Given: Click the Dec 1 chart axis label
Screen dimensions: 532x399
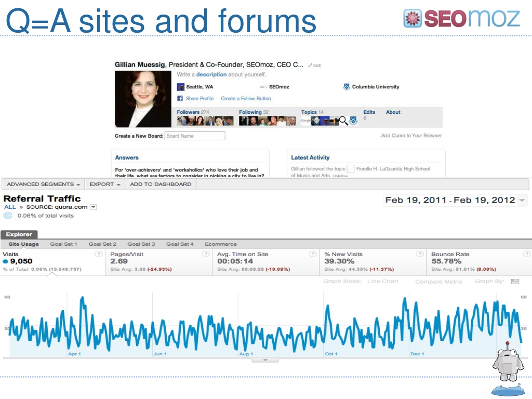Looking at the screenshot, I should pyautogui.click(x=417, y=354).
